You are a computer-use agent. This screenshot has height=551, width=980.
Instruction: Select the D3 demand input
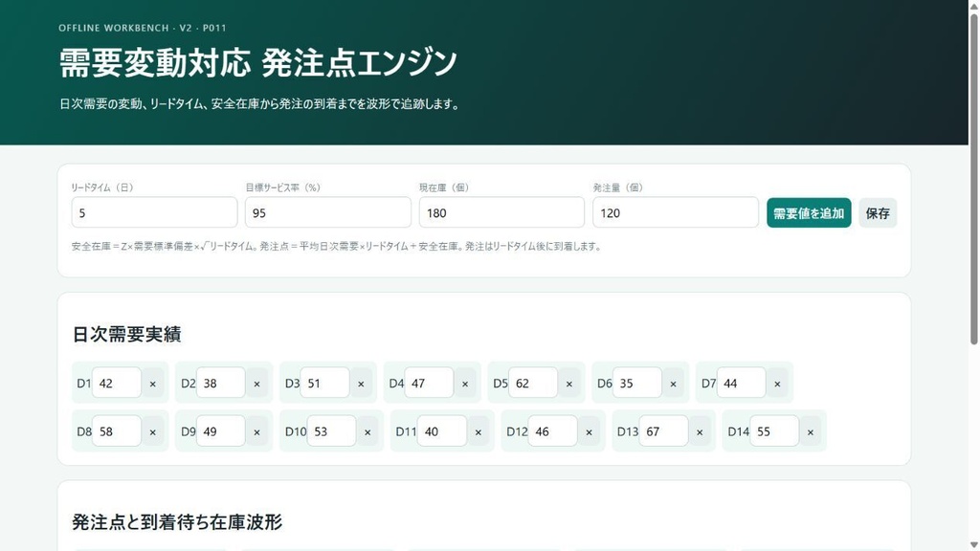[x=325, y=383]
